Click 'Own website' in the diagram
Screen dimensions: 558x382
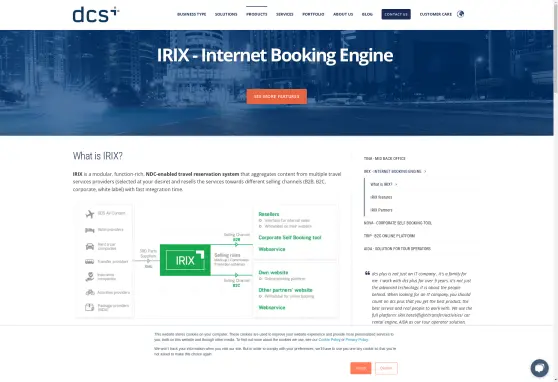point(273,272)
